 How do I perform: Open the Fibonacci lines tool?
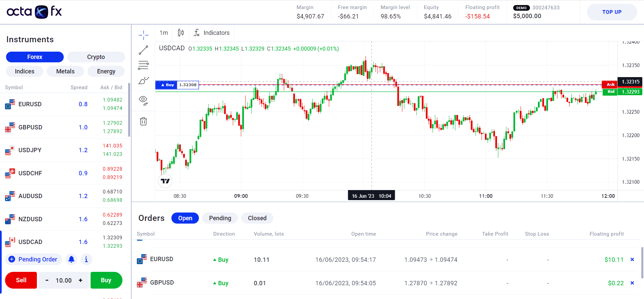pos(143,65)
